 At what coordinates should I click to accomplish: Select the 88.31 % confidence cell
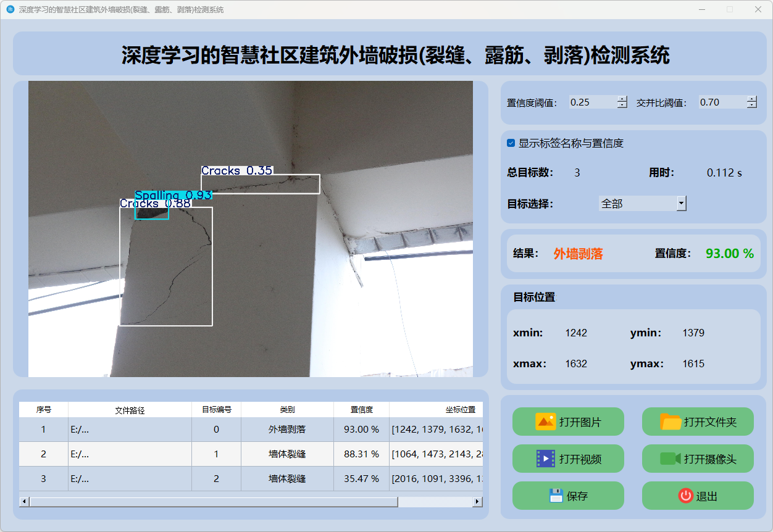point(362,454)
